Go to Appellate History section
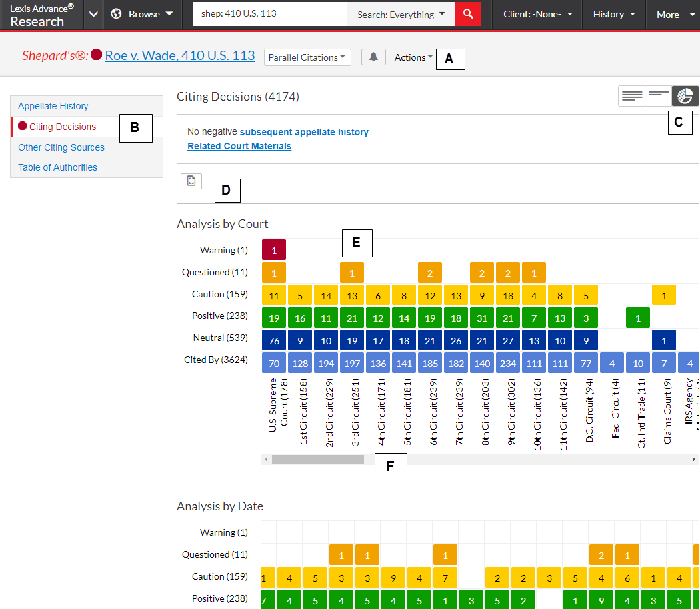This screenshot has height=609, width=700. tap(53, 106)
